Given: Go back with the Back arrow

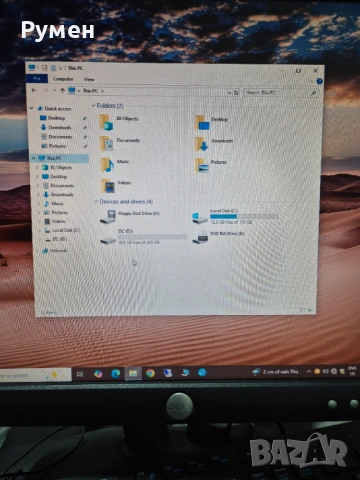Looking at the screenshot, I should (x=34, y=90).
